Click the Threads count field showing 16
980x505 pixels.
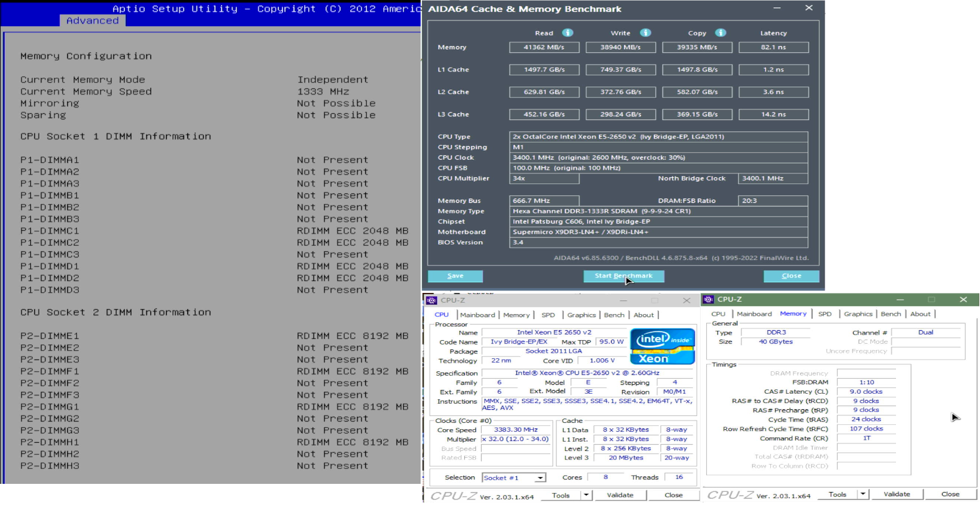point(679,478)
